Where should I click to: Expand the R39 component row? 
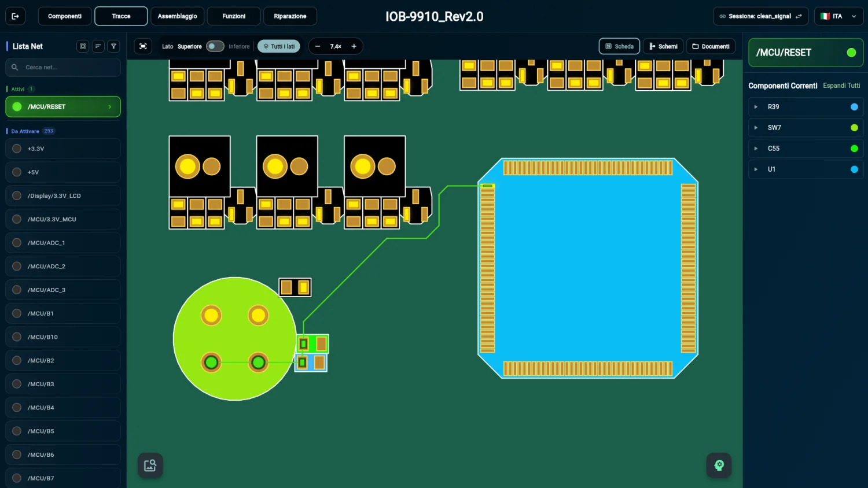pos(756,107)
